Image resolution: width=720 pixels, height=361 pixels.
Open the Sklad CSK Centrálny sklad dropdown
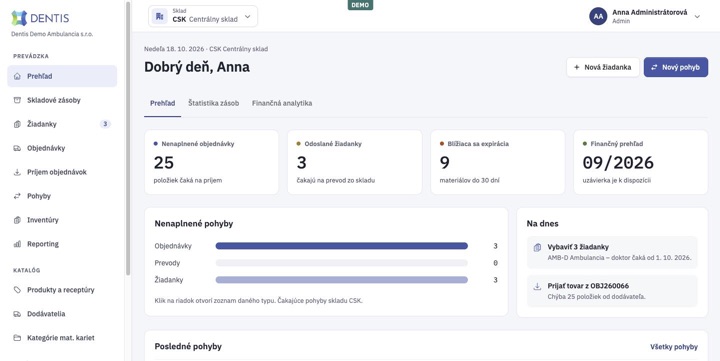coord(203,17)
